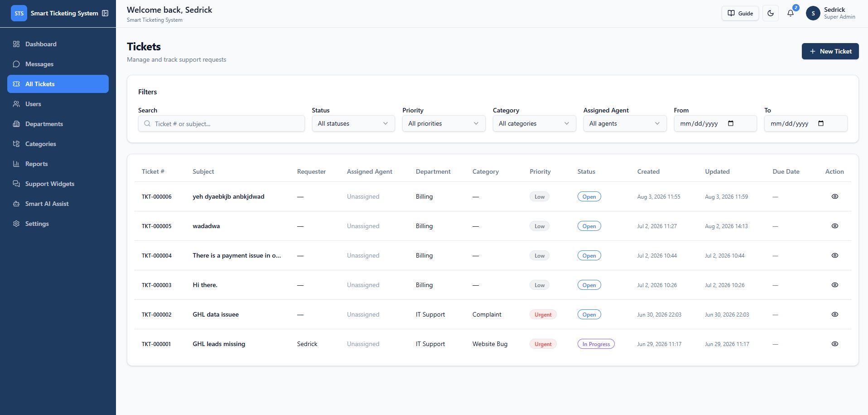Viewport: 868px width, 415px height.
Task: Click the Open status badge on TKT-000006
Action: point(589,196)
